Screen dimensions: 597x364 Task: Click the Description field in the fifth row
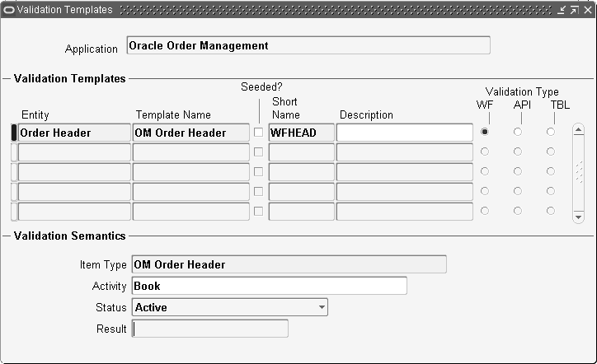pyautogui.click(x=405, y=212)
